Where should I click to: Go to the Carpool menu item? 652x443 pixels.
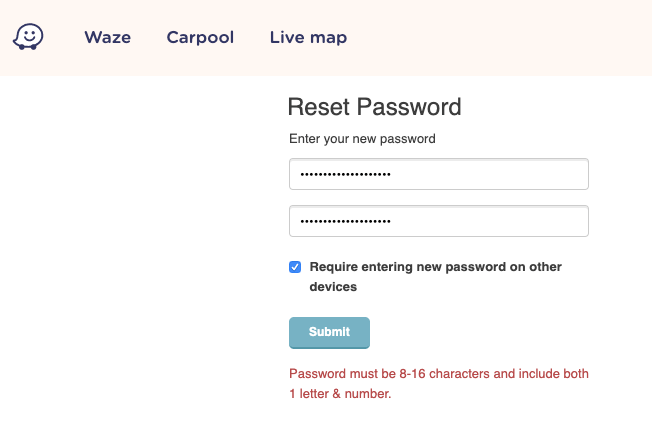(x=200, y=38)
